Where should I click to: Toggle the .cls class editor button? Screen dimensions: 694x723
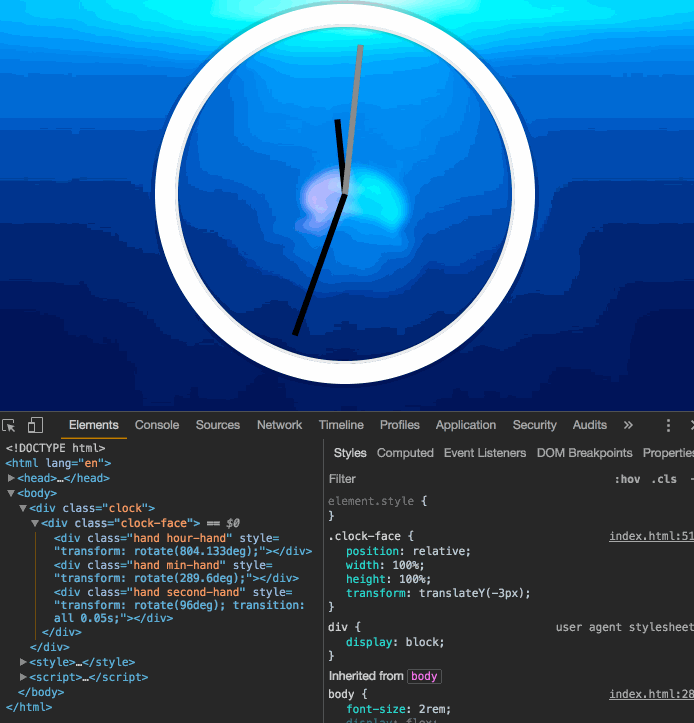[x=664, y=479]
